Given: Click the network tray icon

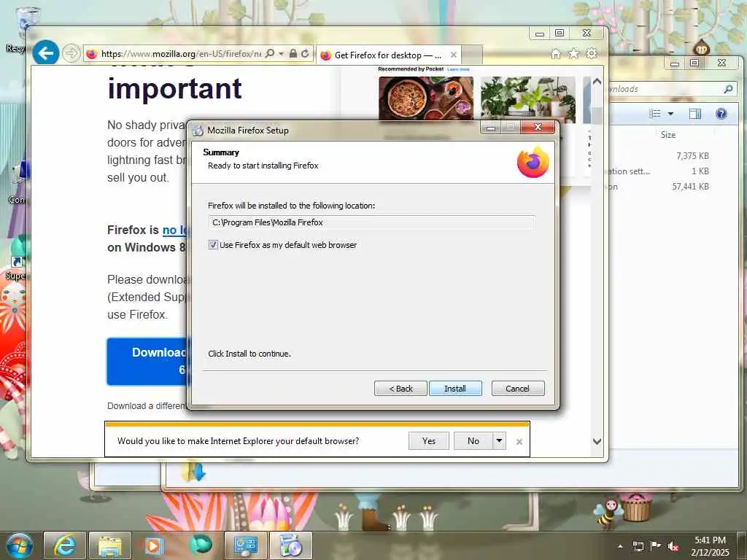Looking at the screenshot, I should coord(638,546).
